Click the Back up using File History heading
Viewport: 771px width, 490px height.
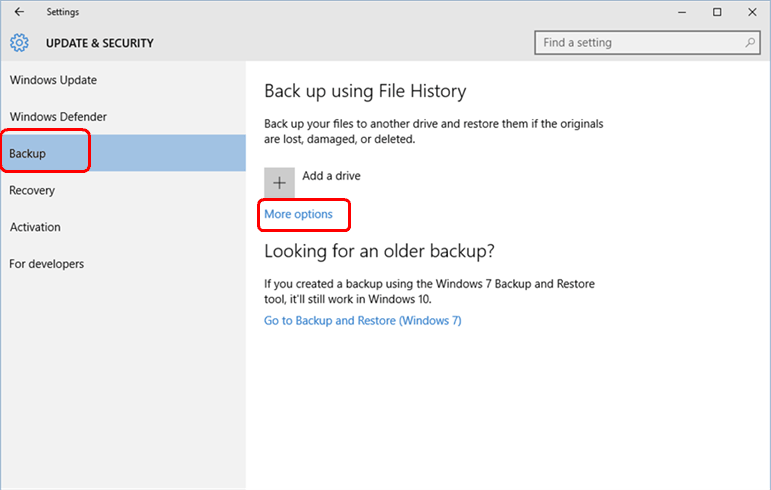coord(365,91)
